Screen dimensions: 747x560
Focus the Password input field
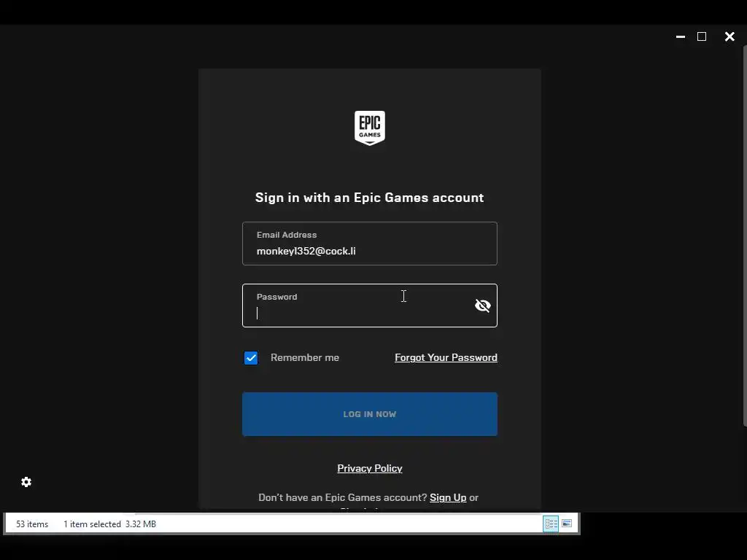point(370,306)
